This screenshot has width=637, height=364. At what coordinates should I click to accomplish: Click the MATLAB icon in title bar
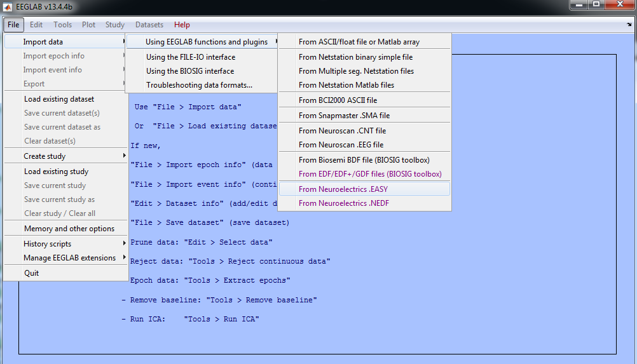point(8,7)
